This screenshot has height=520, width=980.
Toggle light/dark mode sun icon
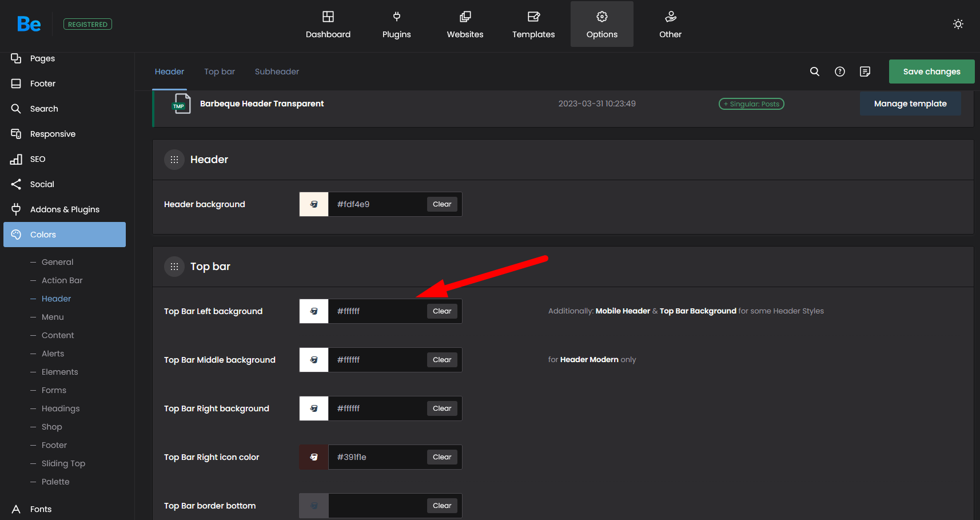tap(958, 24)
